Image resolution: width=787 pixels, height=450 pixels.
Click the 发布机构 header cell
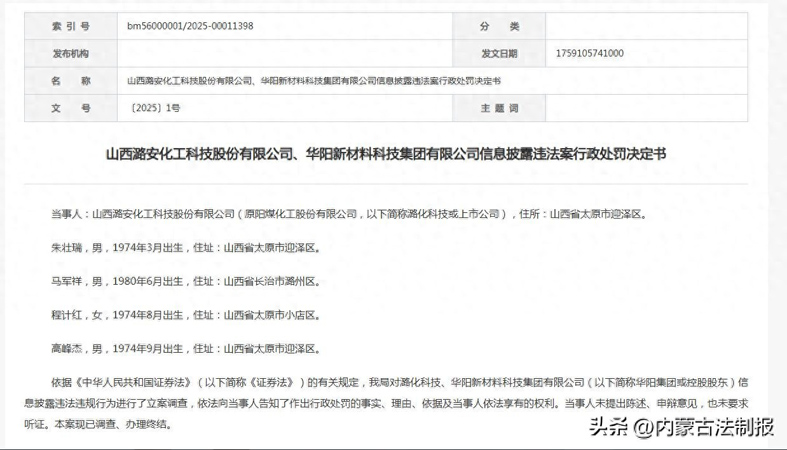point(71,53)
